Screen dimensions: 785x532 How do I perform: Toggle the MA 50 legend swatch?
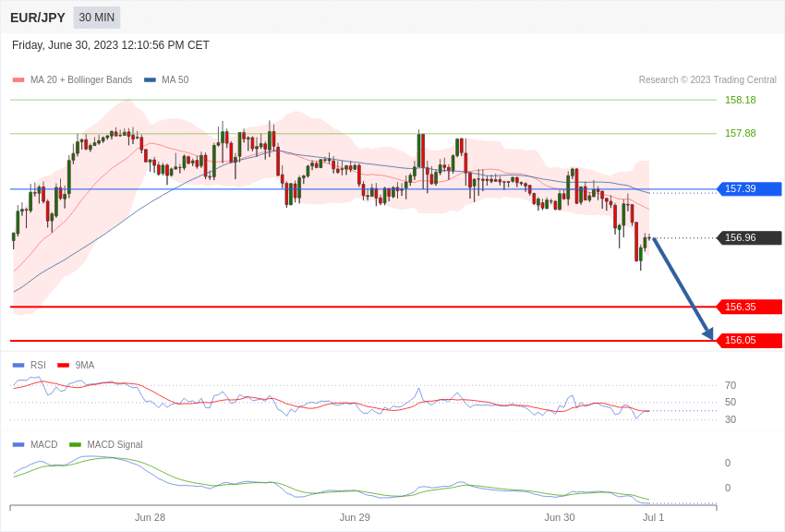coord(150,80)
